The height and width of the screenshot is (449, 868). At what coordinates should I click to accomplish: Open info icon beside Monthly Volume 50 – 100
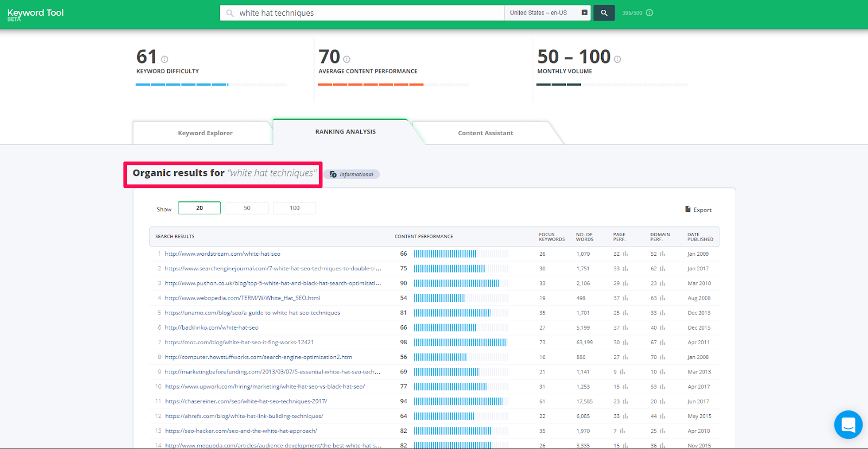(x=617, y=59)
